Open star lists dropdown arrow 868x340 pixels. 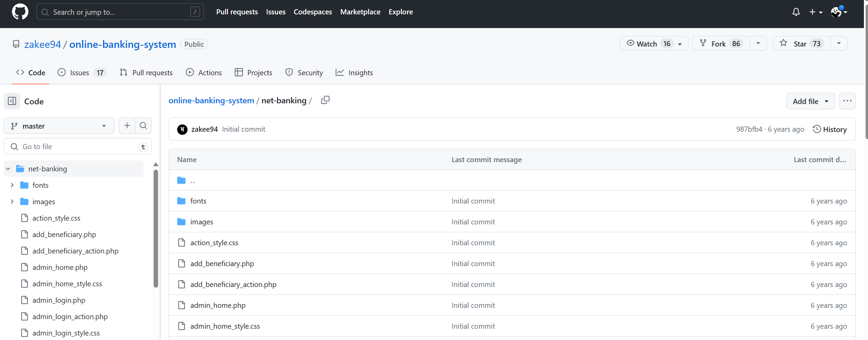tap(839, 43)
